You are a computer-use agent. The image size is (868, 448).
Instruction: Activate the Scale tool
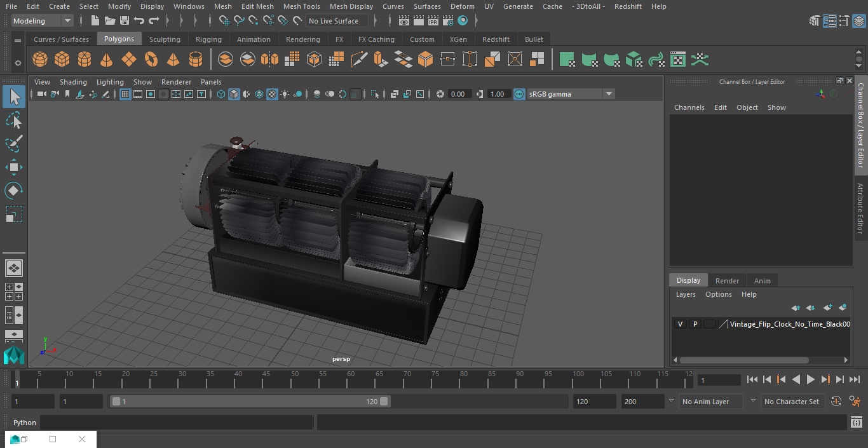[x=14, y=214]
